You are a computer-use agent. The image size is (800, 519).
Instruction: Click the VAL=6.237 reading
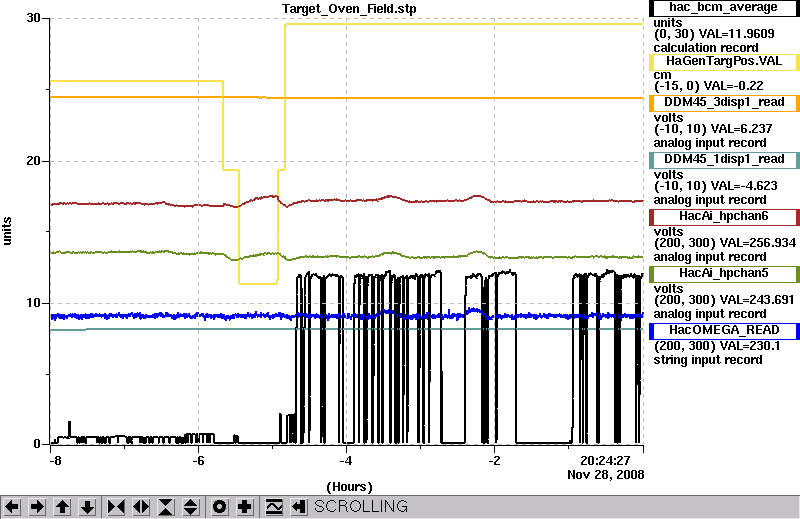tap(742, 129)
